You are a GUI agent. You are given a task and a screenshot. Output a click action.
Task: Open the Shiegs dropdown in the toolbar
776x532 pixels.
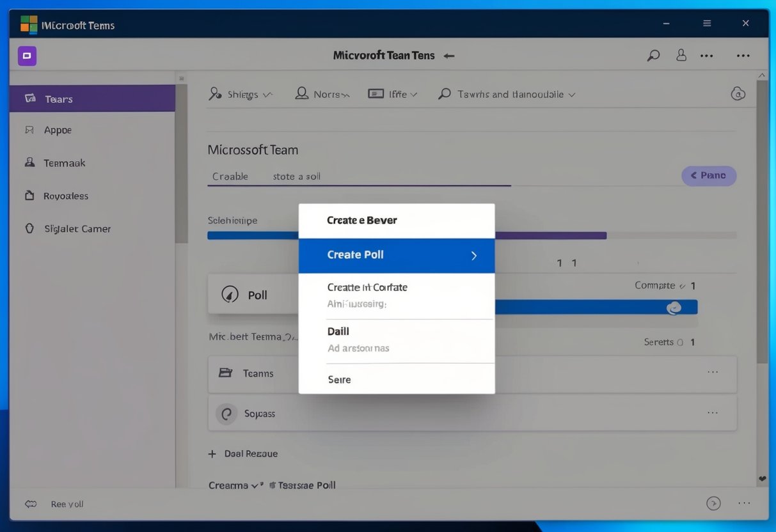click(241, 93)
